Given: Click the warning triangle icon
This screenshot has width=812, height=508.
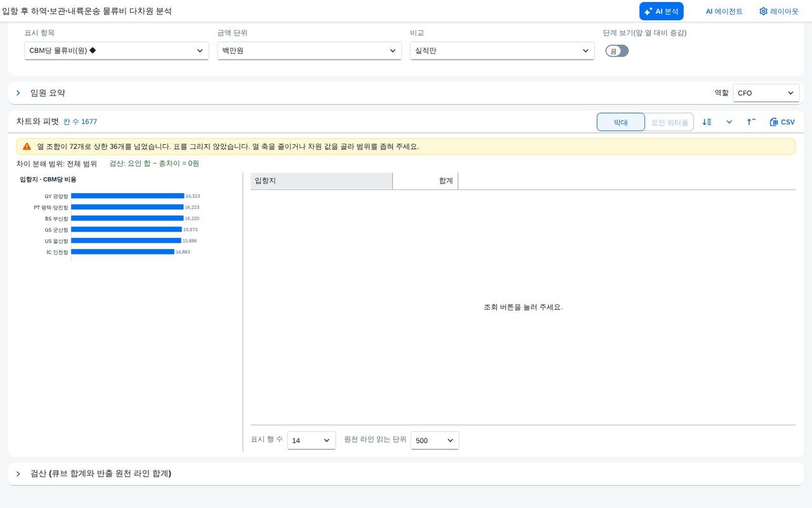Looking at the screenshot, I should pyautogui.click(x=27, y=147).
